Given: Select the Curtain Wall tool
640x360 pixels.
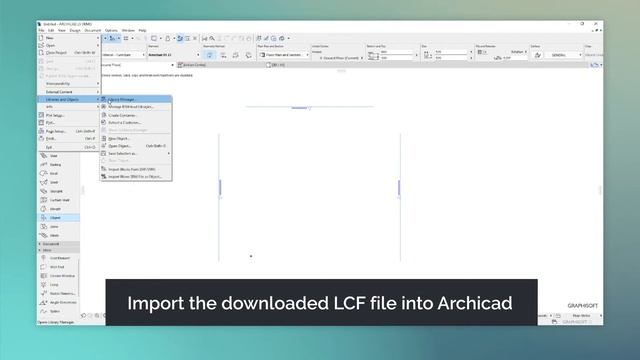Looking at the screenshot, I should tap(59, 200).
